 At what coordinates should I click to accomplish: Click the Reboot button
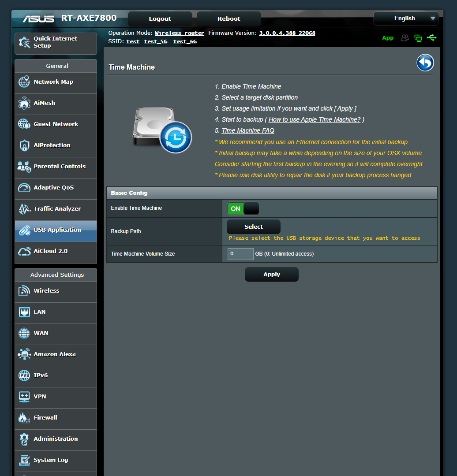click(x=229, y=19)
